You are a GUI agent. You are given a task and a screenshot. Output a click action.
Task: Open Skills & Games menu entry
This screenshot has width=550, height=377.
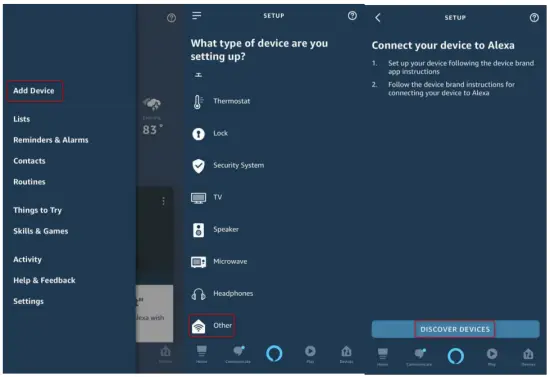(x=41, y=231)
